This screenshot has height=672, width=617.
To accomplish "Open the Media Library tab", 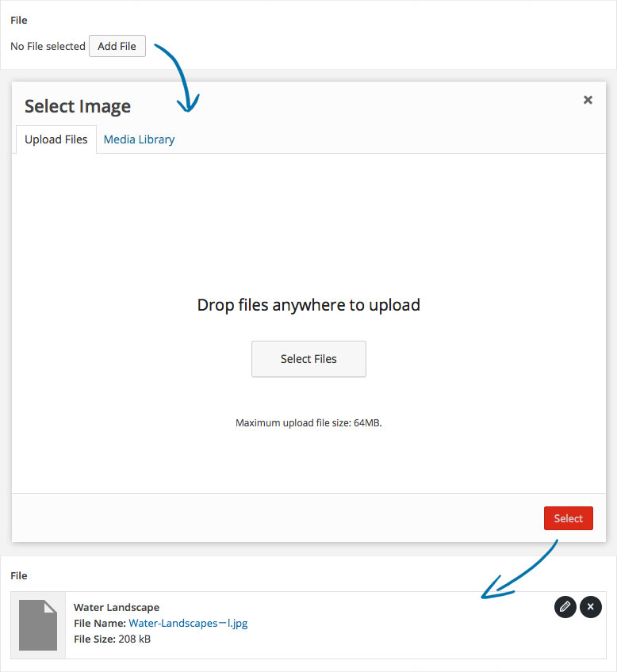I will (x=139, y=139).
